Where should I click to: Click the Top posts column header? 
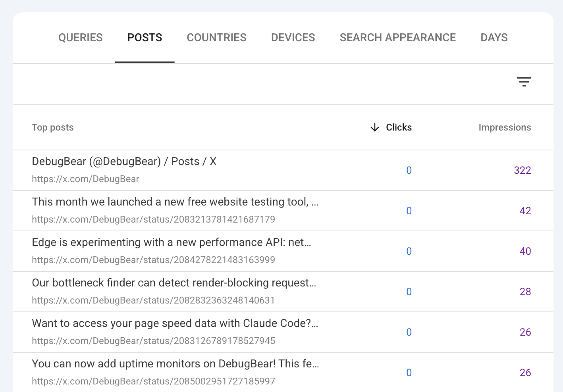coord(53,127)
